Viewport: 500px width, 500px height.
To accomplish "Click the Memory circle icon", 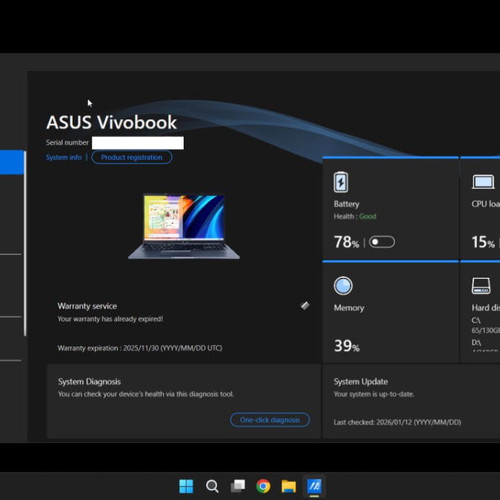I will (x=343, y=286).
